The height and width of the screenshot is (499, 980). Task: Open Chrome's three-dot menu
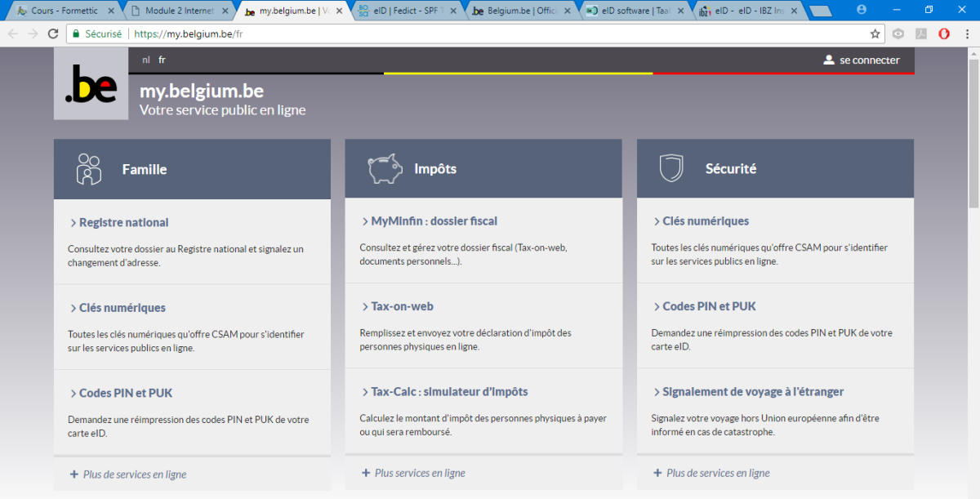[x=966, y=34]
